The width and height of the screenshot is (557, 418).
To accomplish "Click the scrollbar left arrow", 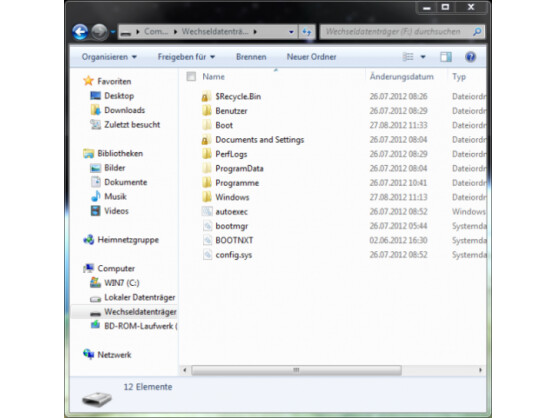I will pos(184,370).
